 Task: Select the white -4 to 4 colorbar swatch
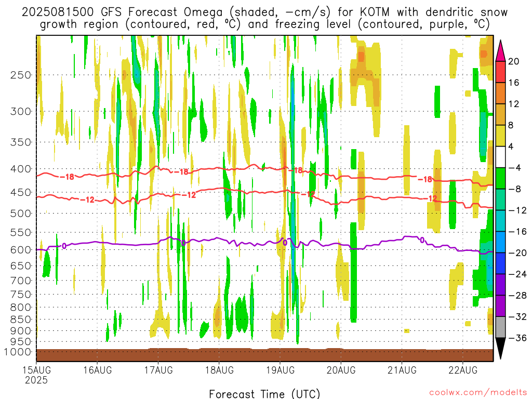[x=500, y=157]
